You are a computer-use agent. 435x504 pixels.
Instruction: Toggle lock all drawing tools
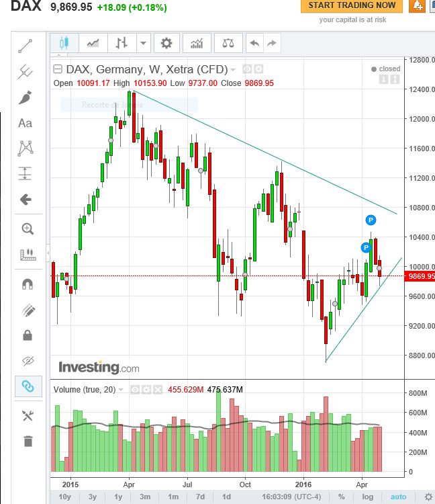coord(28,335)
